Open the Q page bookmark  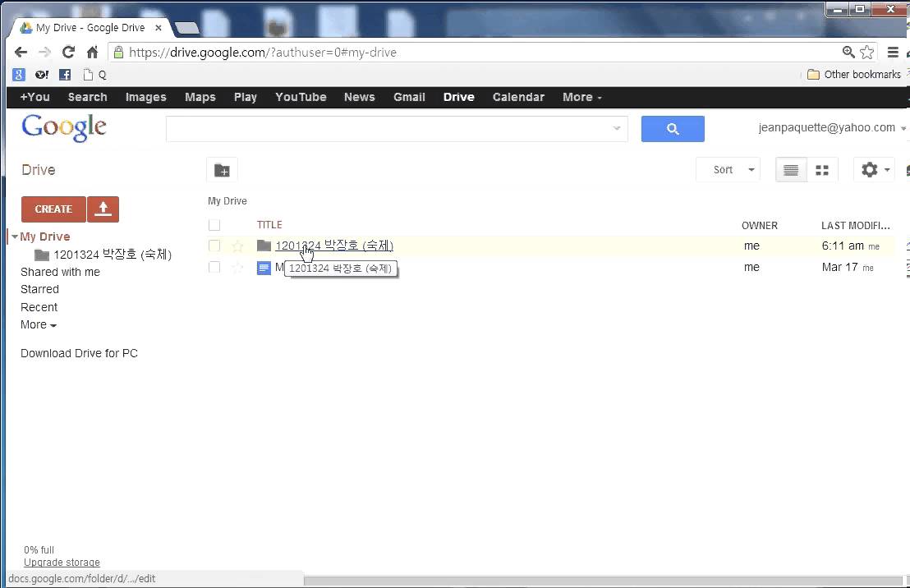pos(95,74)
